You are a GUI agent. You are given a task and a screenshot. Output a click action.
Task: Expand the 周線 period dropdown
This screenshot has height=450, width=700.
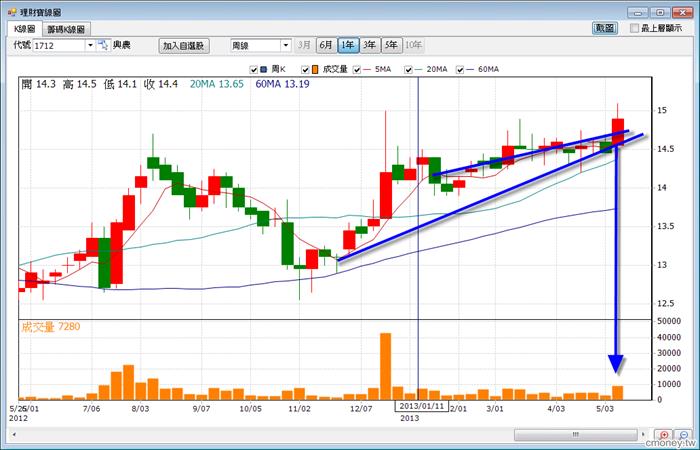point(286,46)
